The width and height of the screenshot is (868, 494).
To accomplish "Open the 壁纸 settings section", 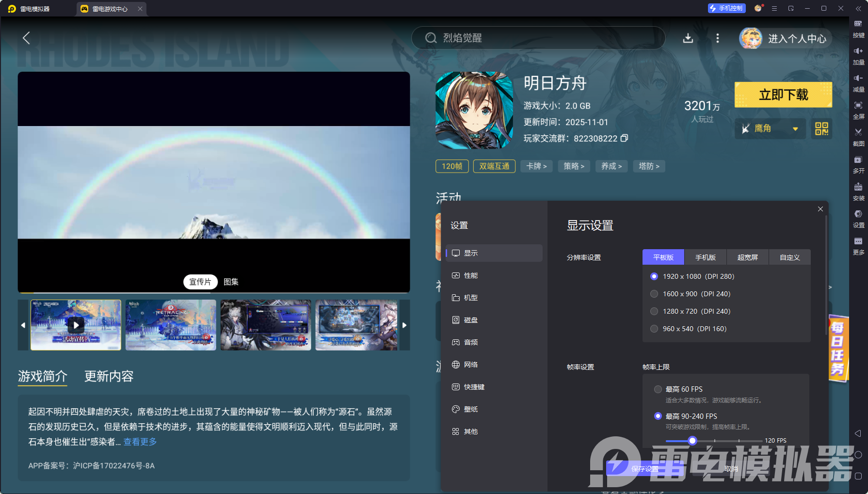I will tap(494, 409).
